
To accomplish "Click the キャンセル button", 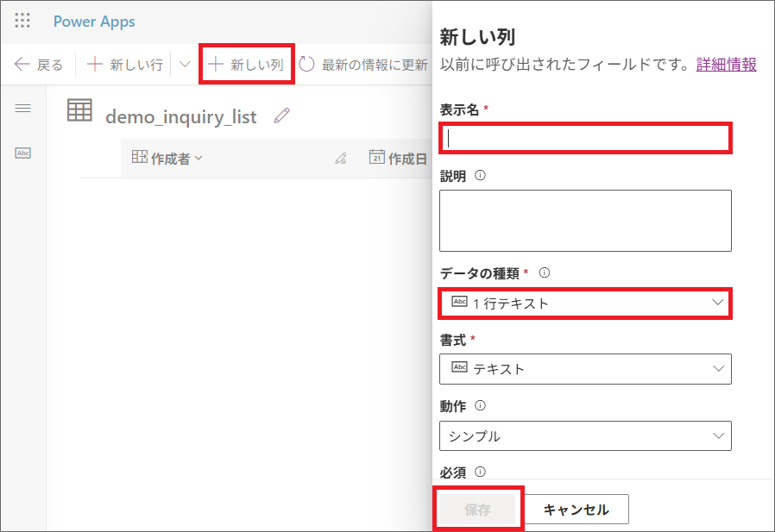I will click(577, 510).
